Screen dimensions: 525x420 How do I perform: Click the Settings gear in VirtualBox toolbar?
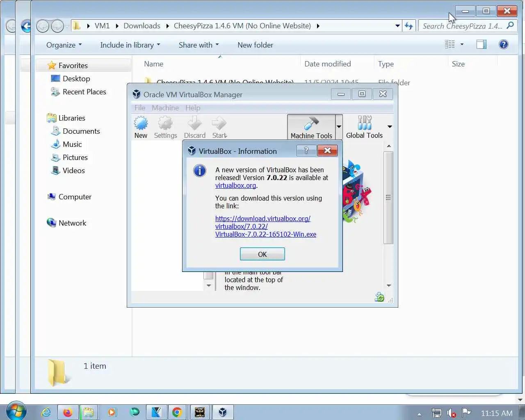pos(165,128)
